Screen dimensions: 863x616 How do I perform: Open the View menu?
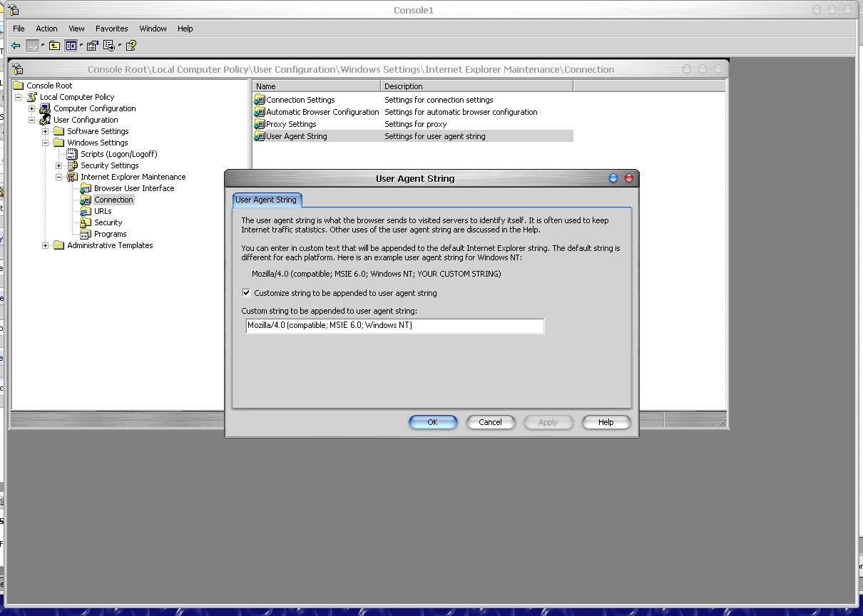(76, 29)
